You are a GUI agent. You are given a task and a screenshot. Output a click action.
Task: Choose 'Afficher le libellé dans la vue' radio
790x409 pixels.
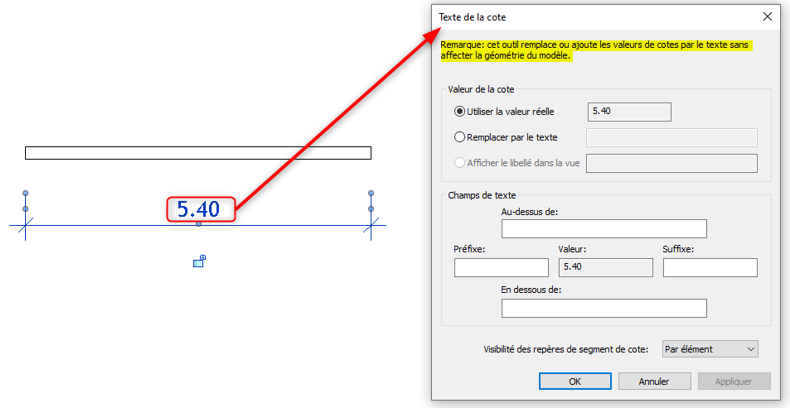coord(460,162)
